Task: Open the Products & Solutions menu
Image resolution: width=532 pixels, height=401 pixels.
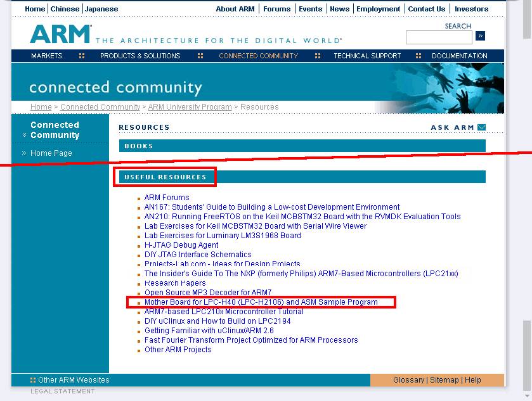Action: point(139,56)
